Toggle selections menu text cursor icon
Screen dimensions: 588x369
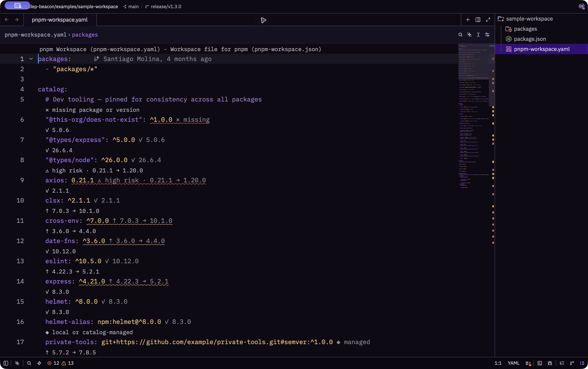click(478, 35)
